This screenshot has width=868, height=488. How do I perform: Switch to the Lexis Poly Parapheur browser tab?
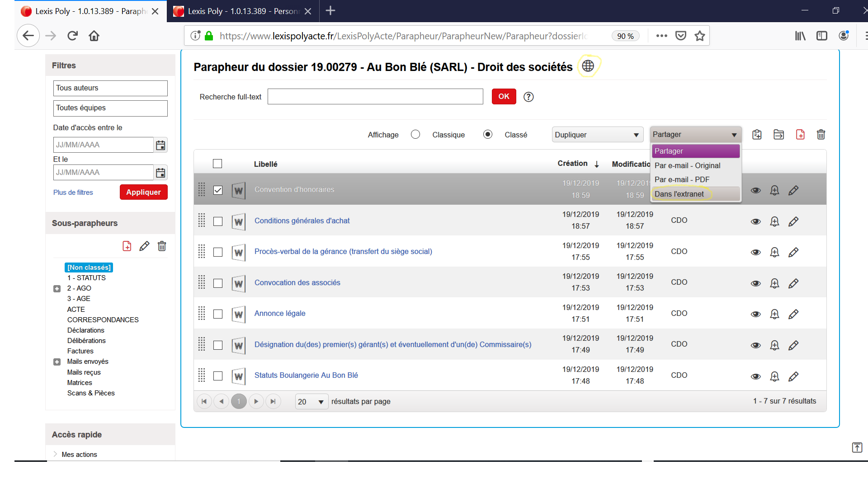click(90, 11)
